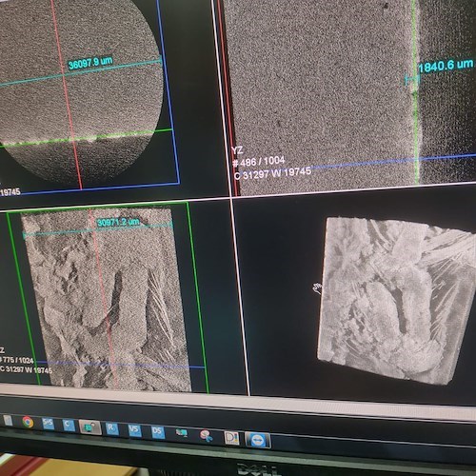Open the networked computers taskbar icon
Screen dimensions: 476x476
pos(181,433)
